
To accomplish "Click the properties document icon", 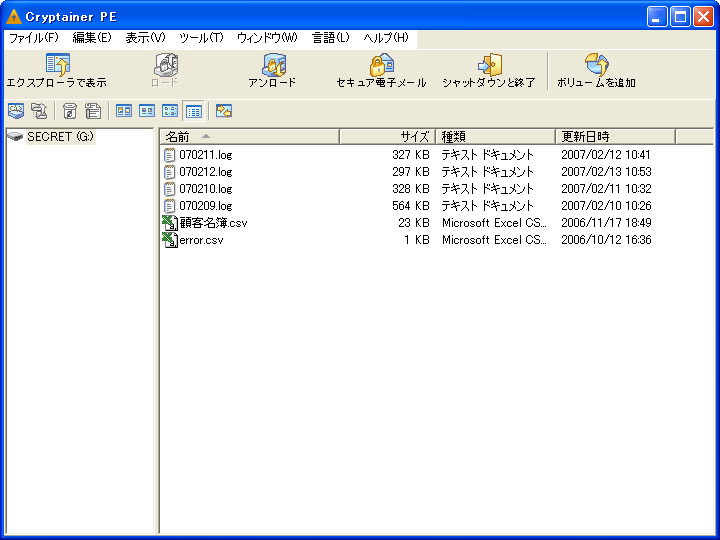I will (x=93, y=111).
